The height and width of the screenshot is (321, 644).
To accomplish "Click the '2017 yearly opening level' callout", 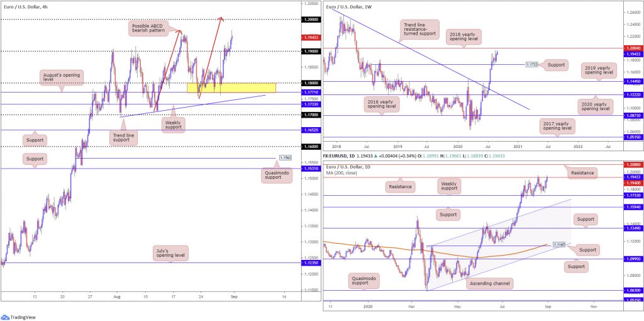I will [558, 125].
